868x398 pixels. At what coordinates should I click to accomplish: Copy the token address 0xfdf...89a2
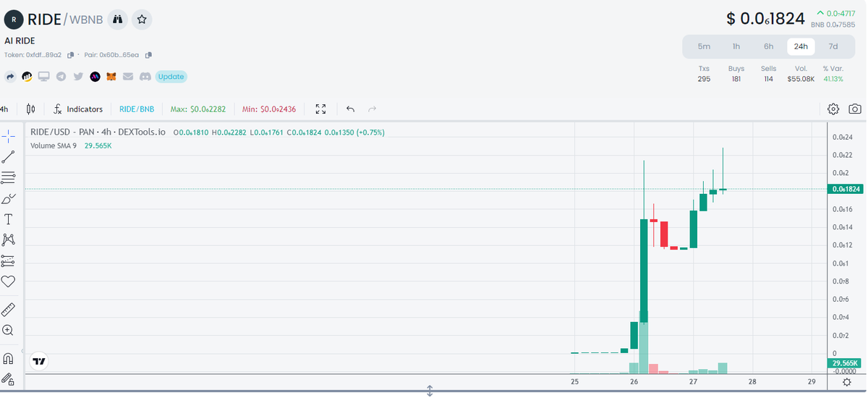[71, 55]
